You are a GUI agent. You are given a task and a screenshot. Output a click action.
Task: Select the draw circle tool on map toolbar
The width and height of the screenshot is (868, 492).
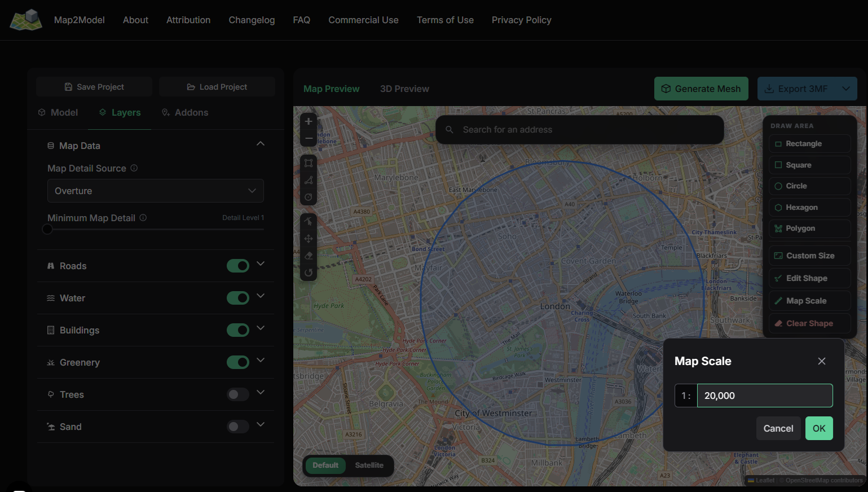click(309, 197)
